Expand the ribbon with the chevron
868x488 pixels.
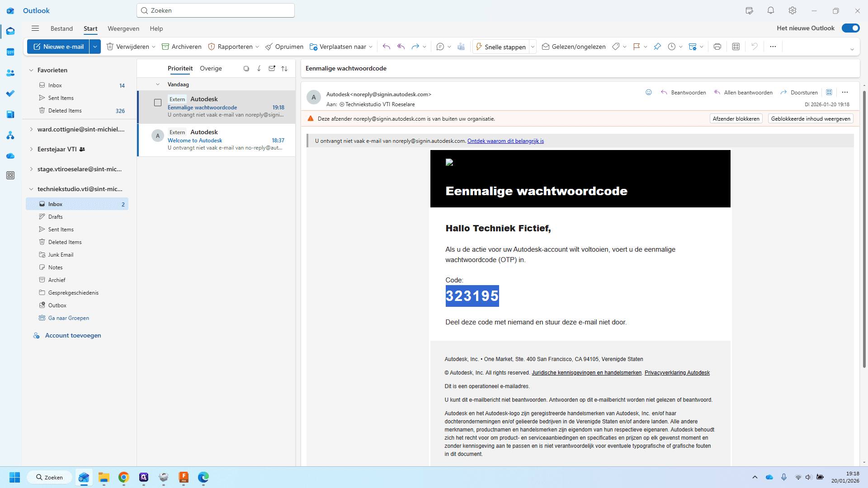(x=852, y=50)
